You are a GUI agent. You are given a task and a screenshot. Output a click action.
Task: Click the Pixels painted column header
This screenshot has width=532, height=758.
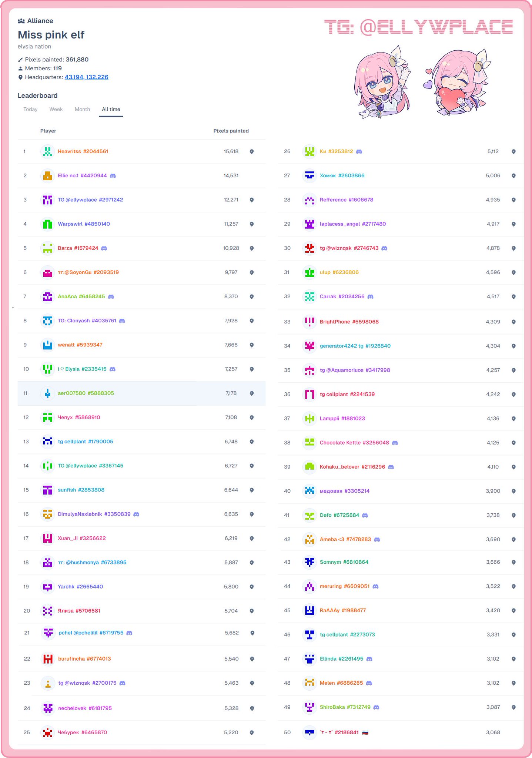click(231, 131)
